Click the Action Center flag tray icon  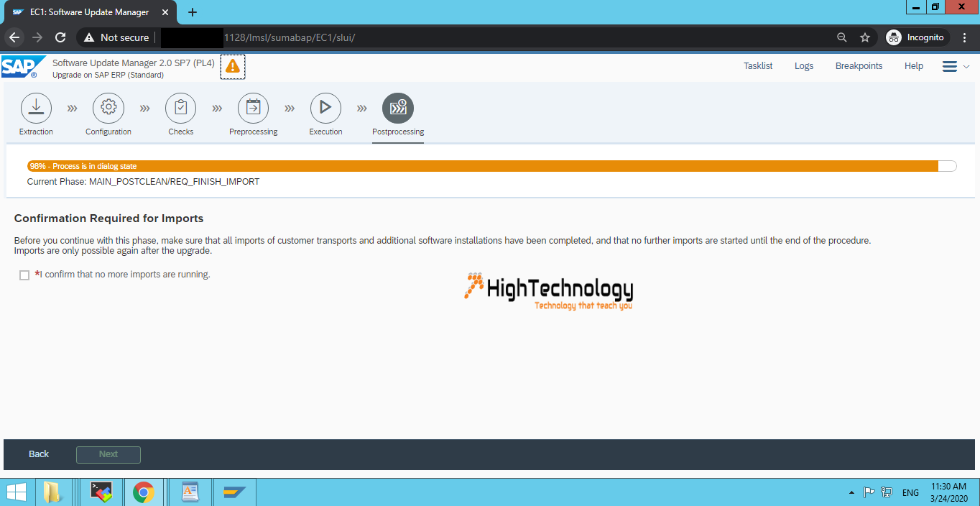pyautogui.click(x=869, y=492)
